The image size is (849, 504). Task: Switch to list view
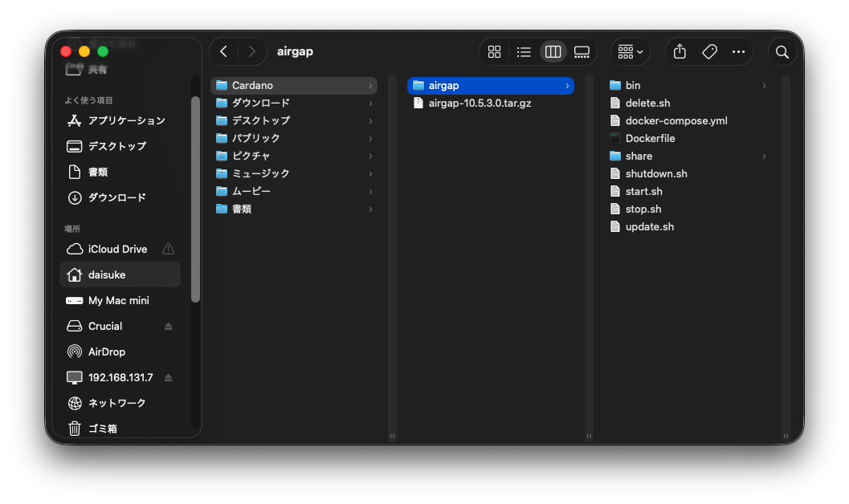coord(524,51)
